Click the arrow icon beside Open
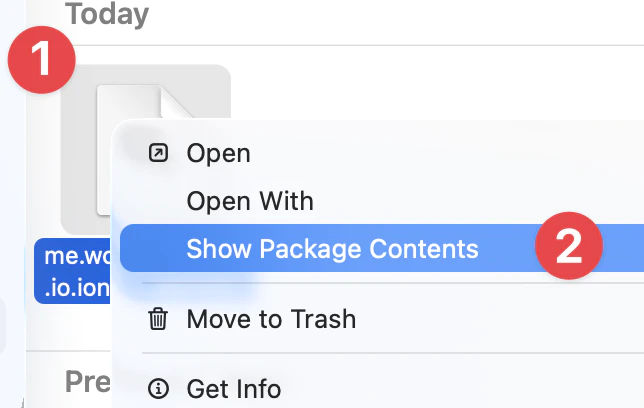 point(158,153)
